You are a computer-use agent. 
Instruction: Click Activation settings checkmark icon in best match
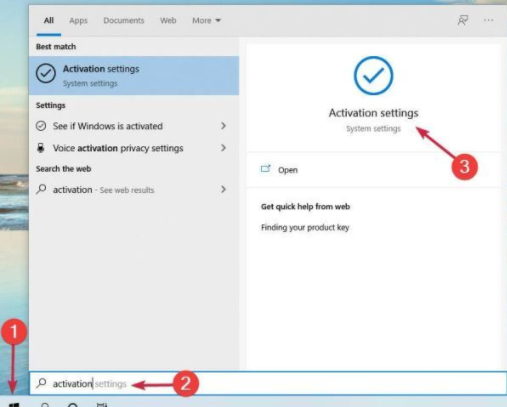(x=46, y=73)
